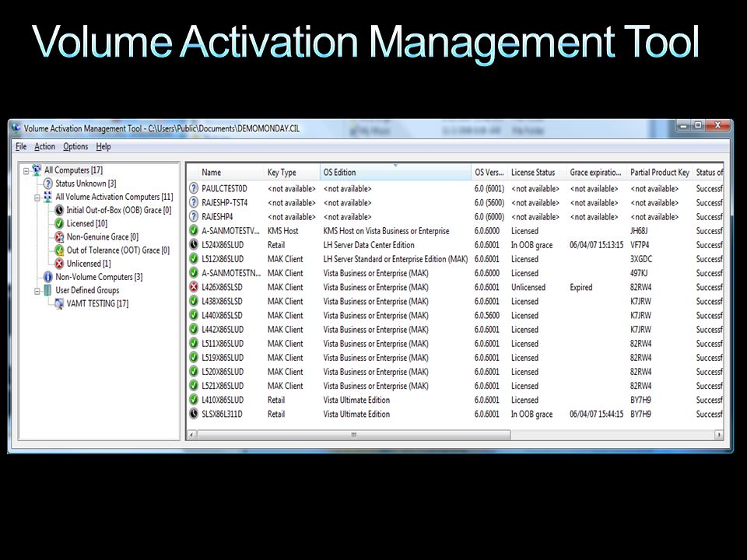747x560 pixels.
Task: Select Status Unknown [3] tree item
Action: tap(86, 184)
